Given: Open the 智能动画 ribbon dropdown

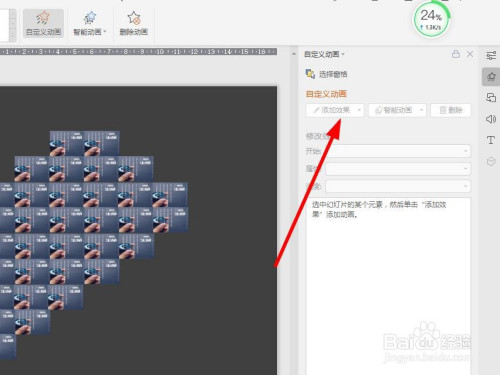Looking at the screenshot, I should [89, 23].
